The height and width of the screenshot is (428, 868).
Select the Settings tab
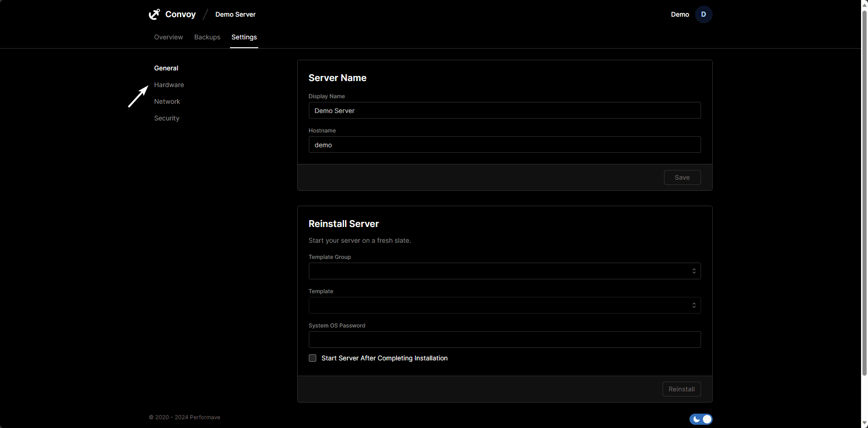244,37
